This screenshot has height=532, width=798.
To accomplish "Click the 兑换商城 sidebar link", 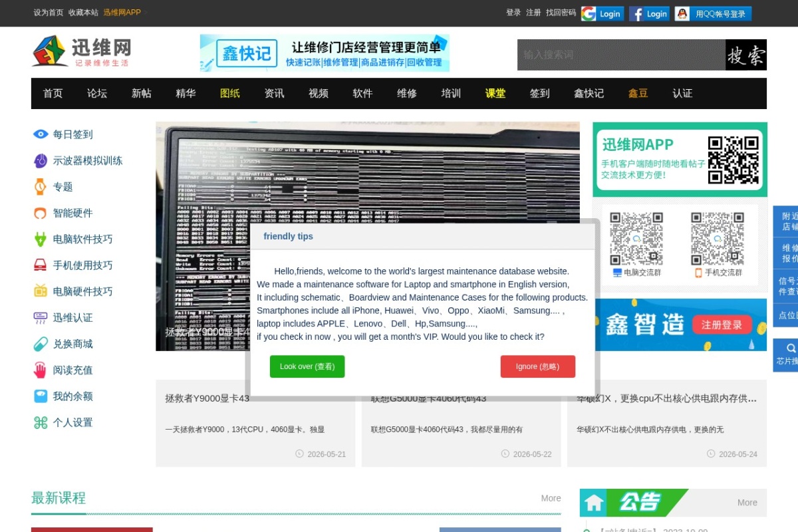I will tap(73, 344).
